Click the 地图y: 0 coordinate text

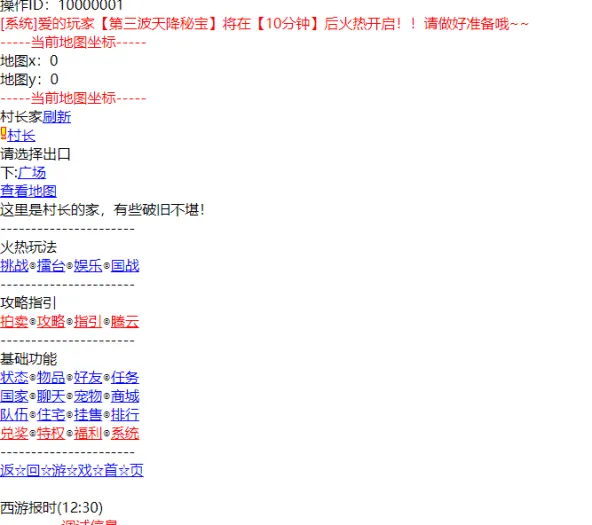[29, 79]
